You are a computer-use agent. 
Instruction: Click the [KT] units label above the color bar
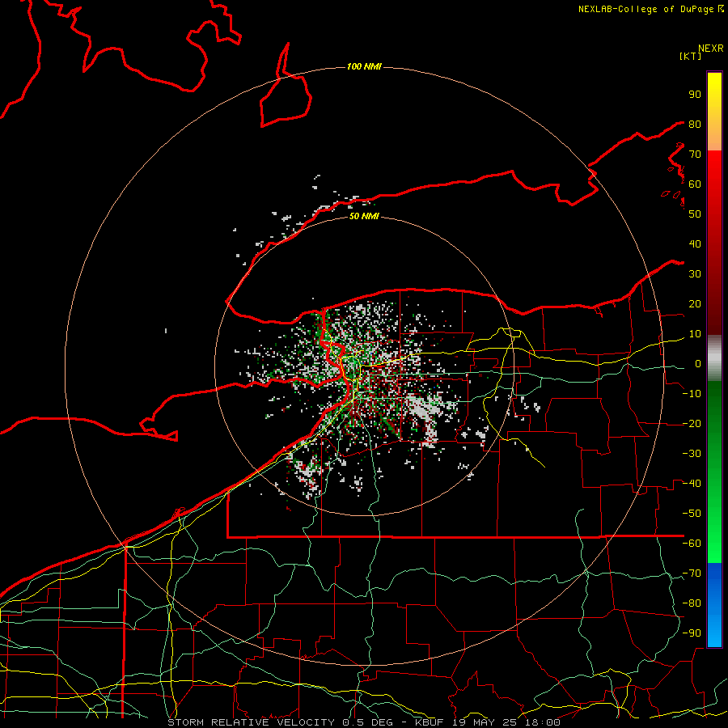[x=690, y=56]
